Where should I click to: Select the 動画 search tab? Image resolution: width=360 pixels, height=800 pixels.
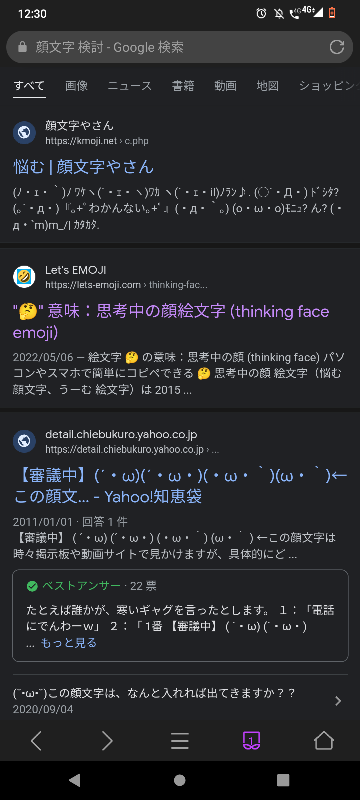click(225, 86)
